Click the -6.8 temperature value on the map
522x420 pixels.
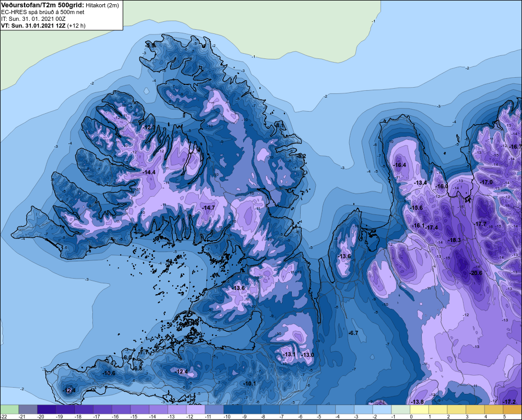137,369
